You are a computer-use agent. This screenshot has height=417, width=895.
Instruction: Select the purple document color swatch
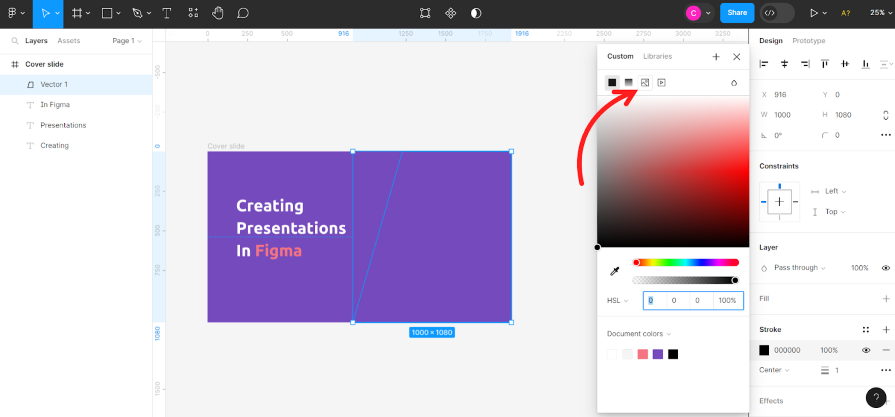[x=658, y=354]
